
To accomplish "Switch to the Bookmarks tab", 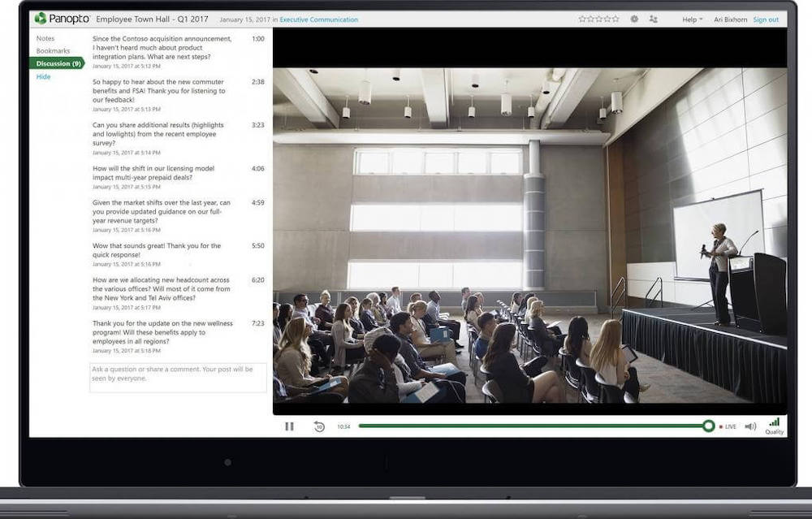I will 53,50.
